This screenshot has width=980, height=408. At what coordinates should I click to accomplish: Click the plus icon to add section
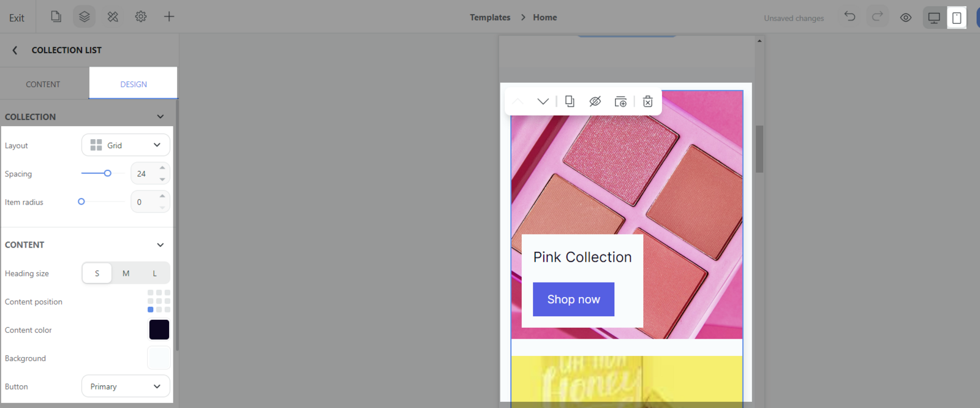[169, 17]
